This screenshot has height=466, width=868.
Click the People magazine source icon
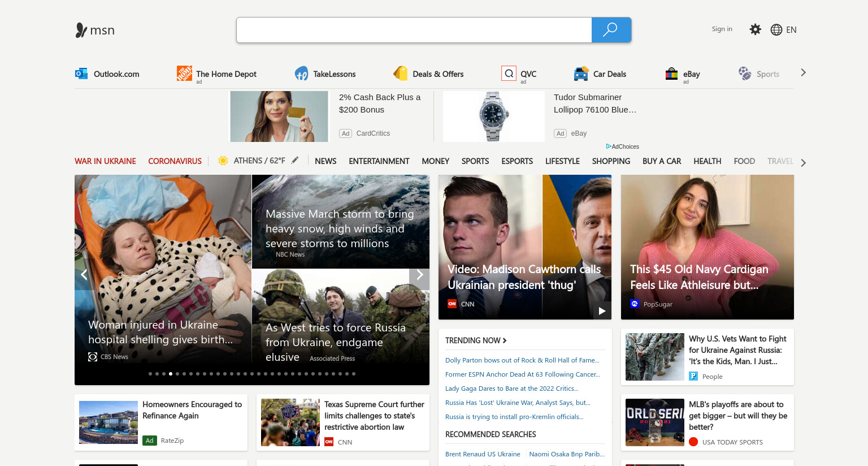point(693,376)
